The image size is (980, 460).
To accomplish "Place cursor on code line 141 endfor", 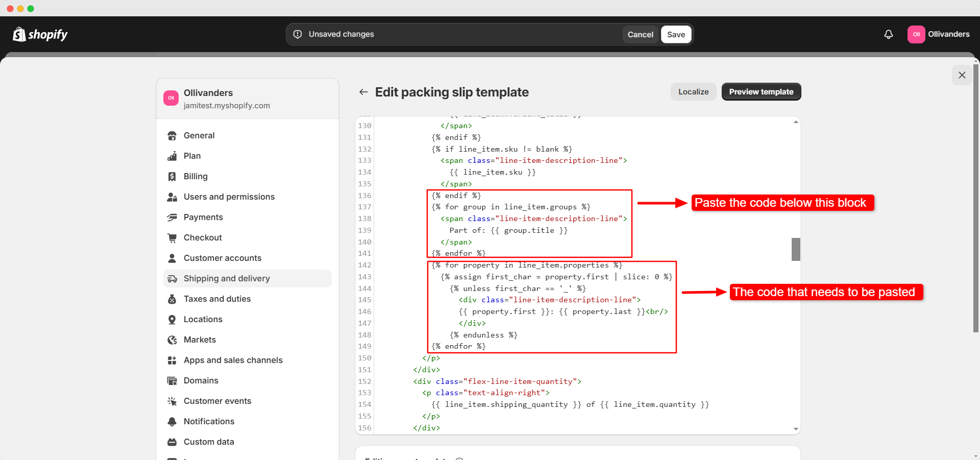I will pos(458,253).
